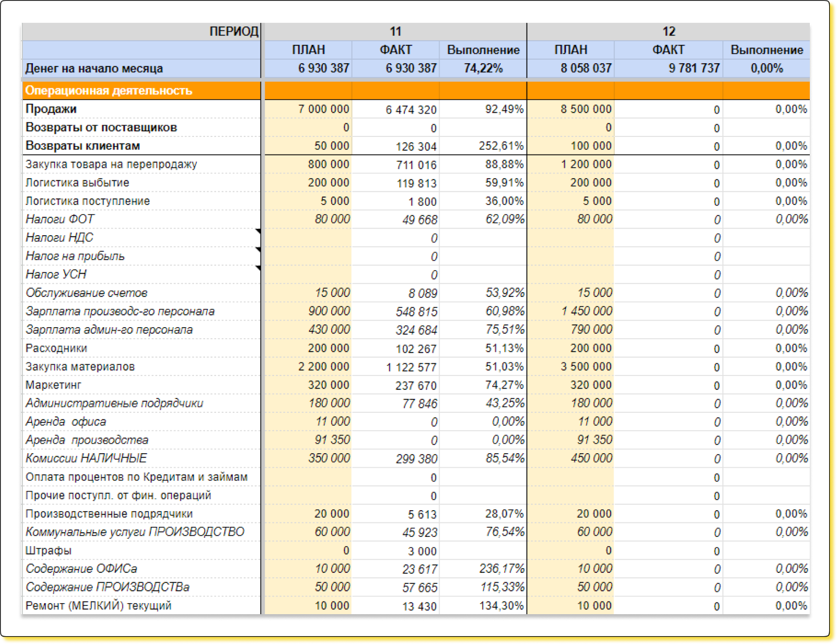Click the Выполнение header under period 12
The image size is (837, 644).
point(766,50)
